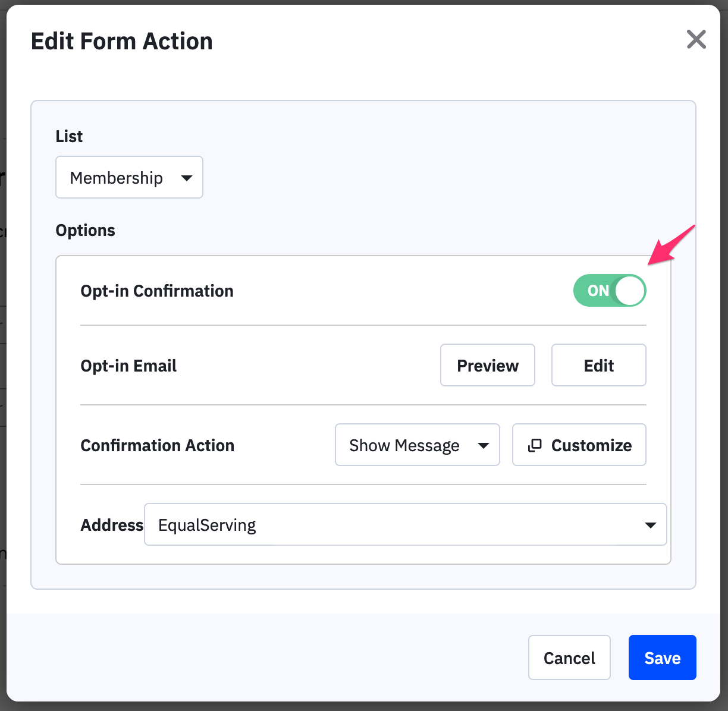Edit the opt-in email
Viewport: 728px width, 711px height.
click(599, 365)
